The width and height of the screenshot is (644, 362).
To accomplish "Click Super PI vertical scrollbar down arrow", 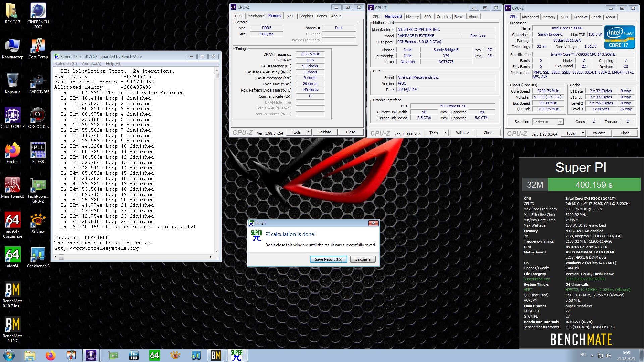I will point(217,251).
